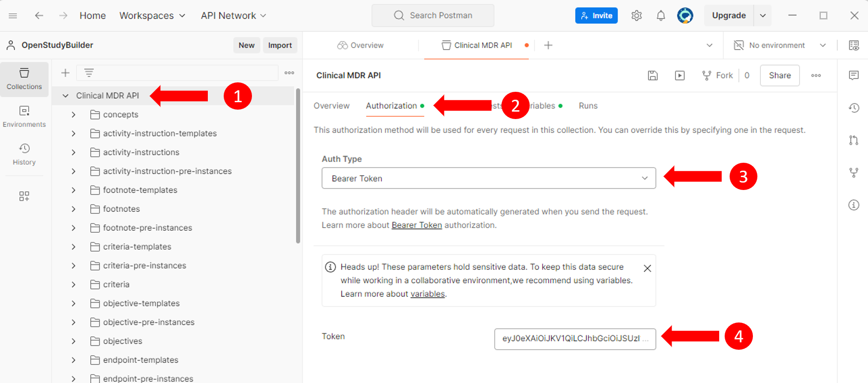Expand the footnotes folder
868x383 pixels.
(x=73, y=209)
